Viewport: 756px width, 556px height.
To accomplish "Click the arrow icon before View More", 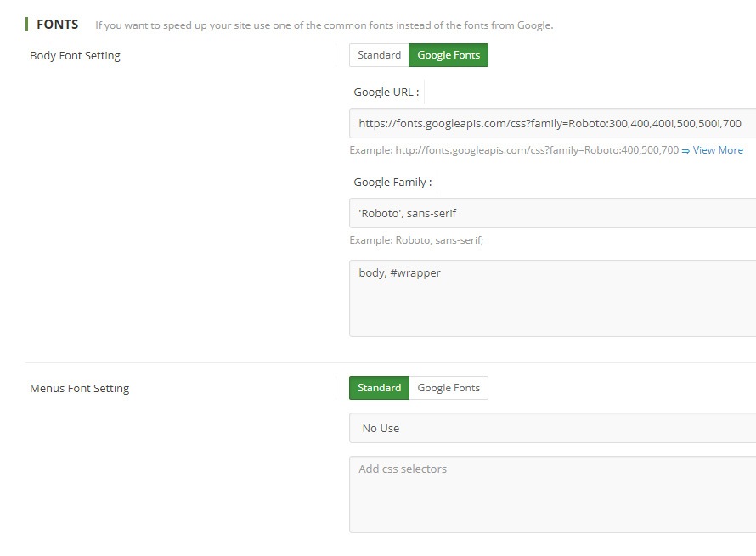I will coord(685,150).
